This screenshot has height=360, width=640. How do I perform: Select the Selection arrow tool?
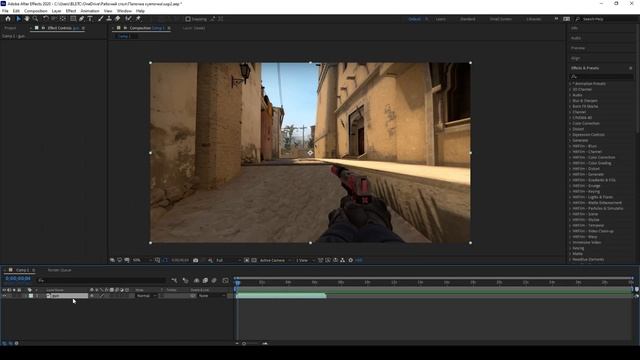coord(18,19)
